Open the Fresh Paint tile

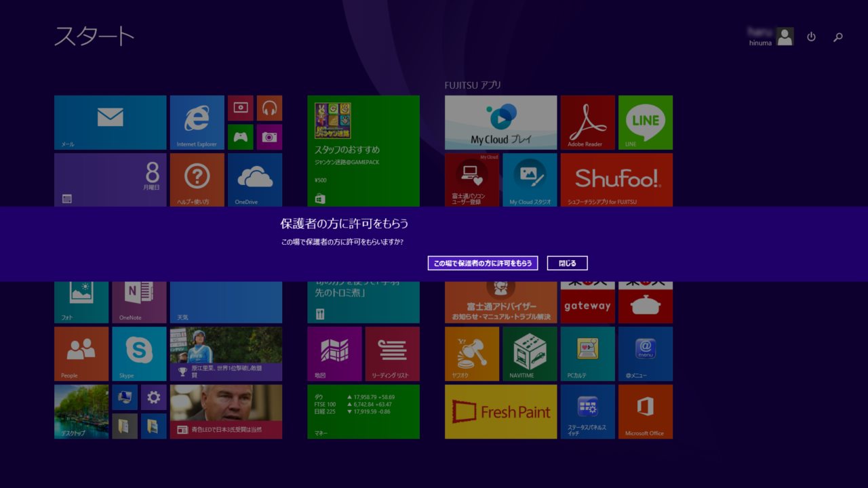click(x=500, y=411)
